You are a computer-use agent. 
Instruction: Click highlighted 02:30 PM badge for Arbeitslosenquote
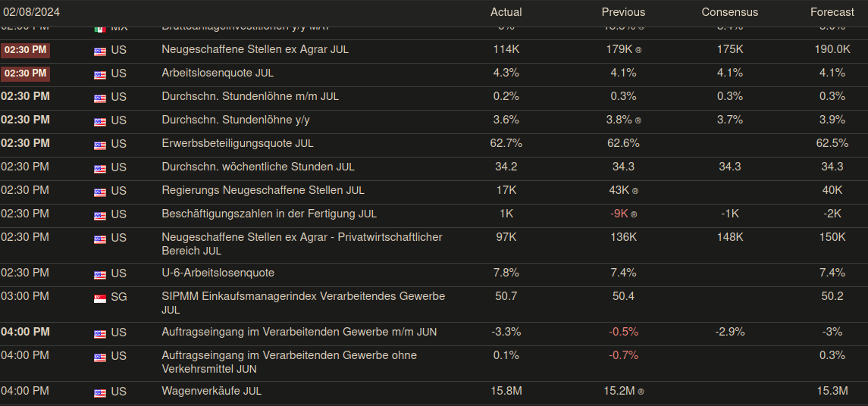point(26,73)
